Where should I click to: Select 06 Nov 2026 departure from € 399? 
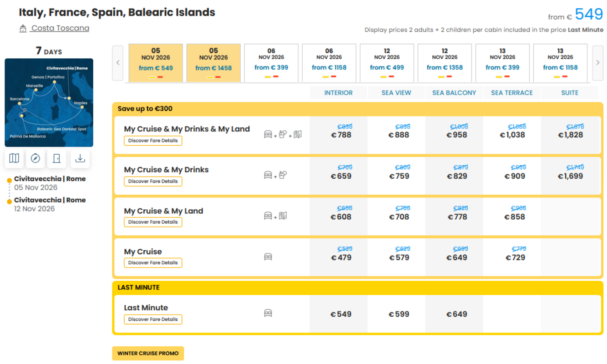[x=271, y=63]
